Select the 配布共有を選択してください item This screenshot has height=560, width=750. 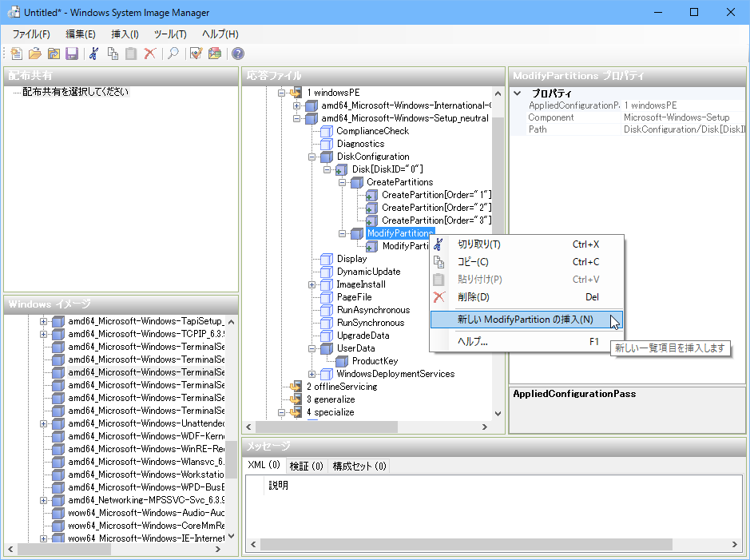76,92
